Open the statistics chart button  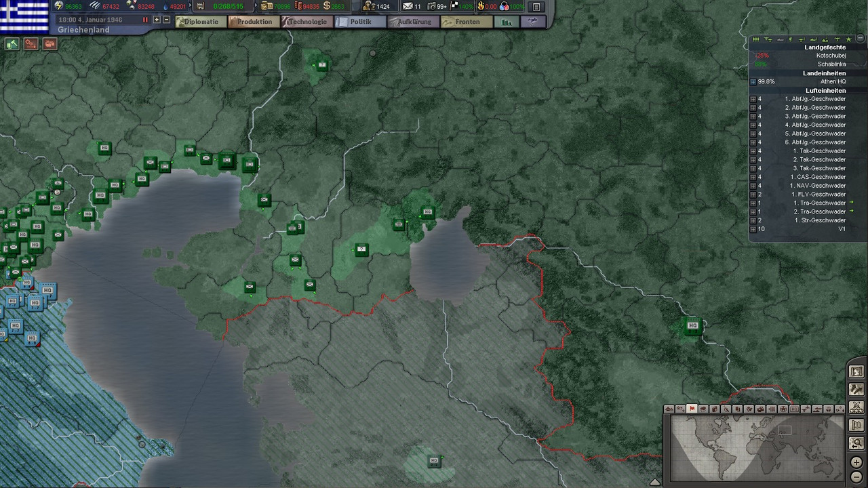click(x=506, y=22)
